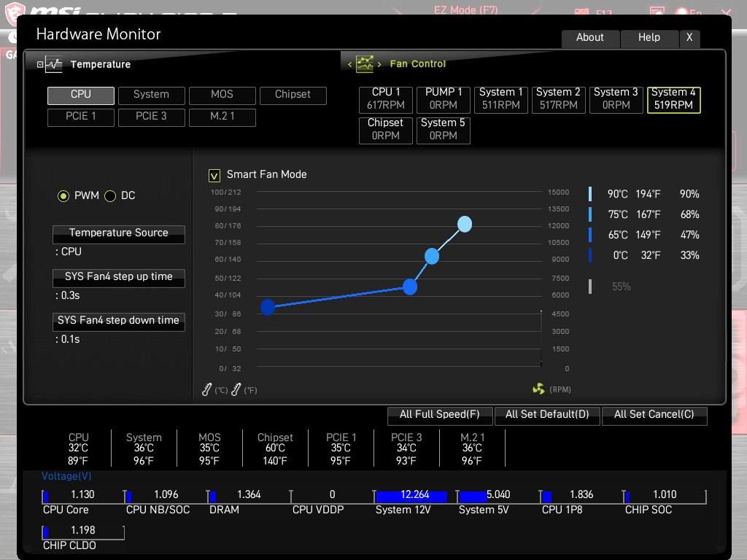Choose Chipset fan in Fan Control
This screenshot has height=560, width=747.
pyautogui.click(x=386, y=130)
